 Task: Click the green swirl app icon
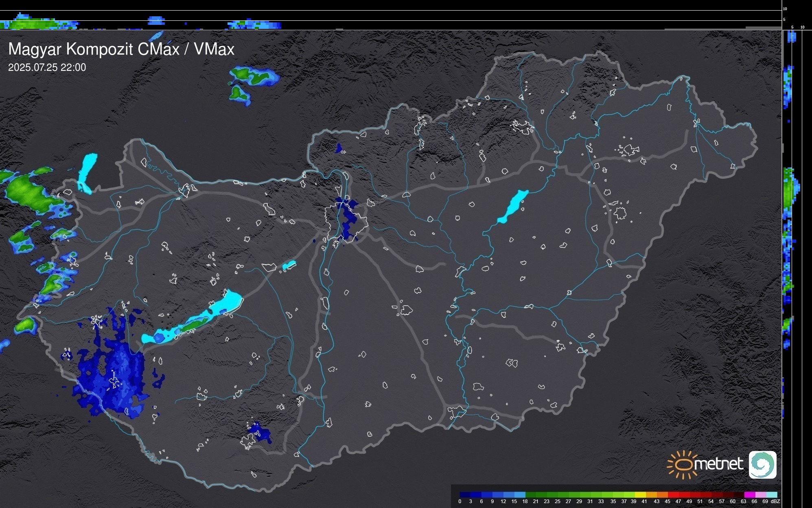762,464
